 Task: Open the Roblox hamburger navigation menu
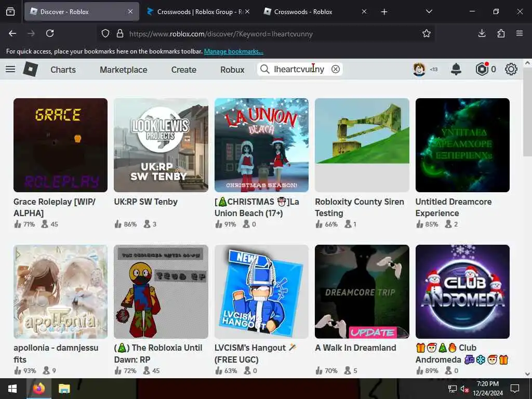point(10,69)
